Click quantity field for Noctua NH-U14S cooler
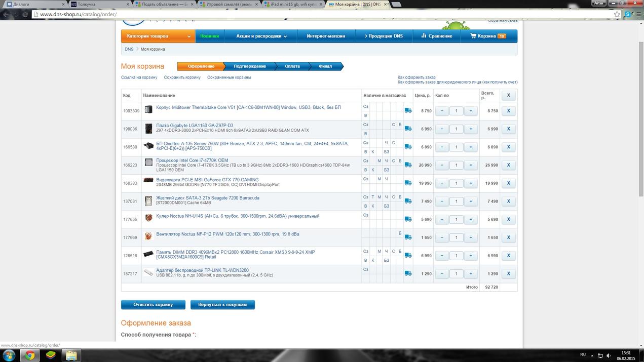This screenshot has width=644, height=362. (x=457, y=220)
